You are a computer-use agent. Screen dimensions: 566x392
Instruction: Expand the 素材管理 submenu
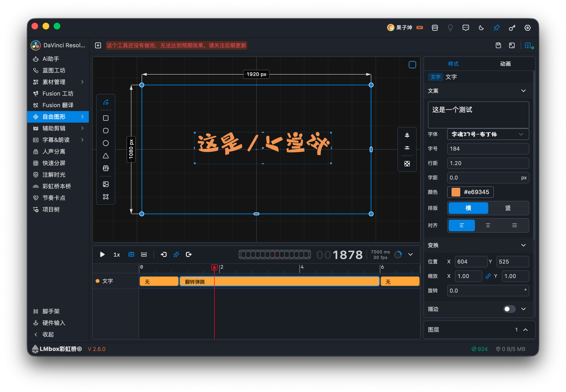[x=82, y=82]
